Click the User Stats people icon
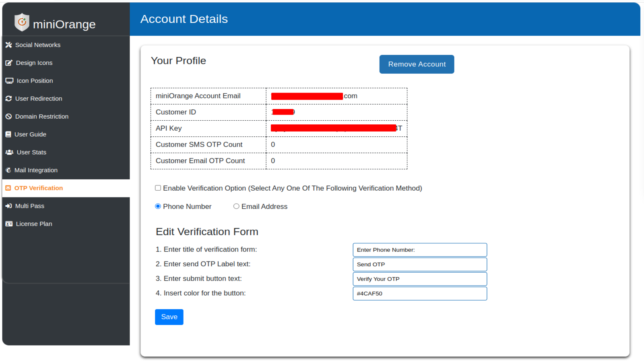Viewport: 644px width, 362px height. (8, 152)
